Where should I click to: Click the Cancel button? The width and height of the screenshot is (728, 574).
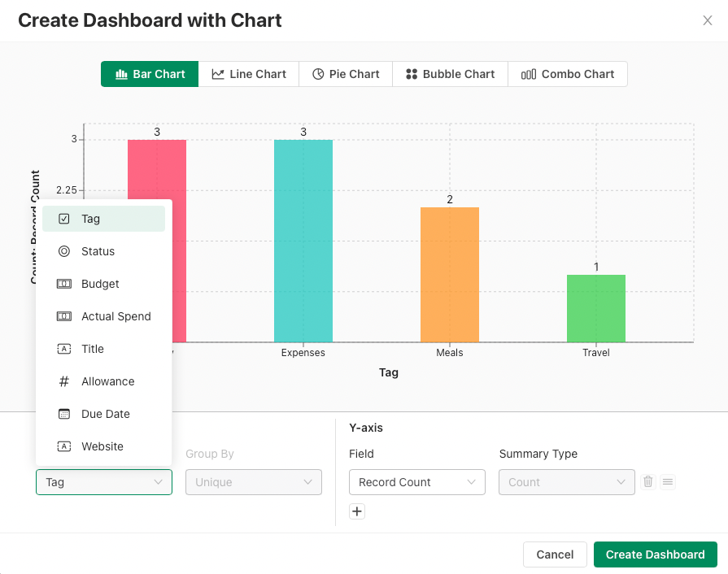click(x=555, y=554)
